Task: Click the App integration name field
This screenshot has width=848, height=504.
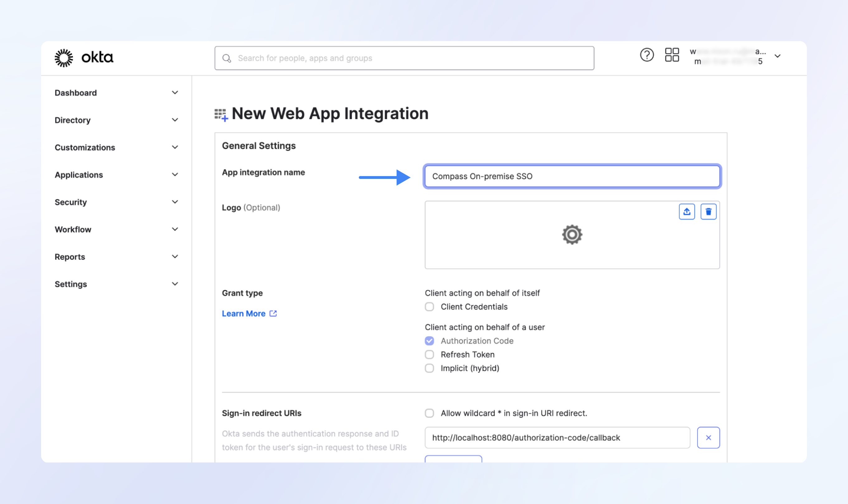Action: (572, 176)
